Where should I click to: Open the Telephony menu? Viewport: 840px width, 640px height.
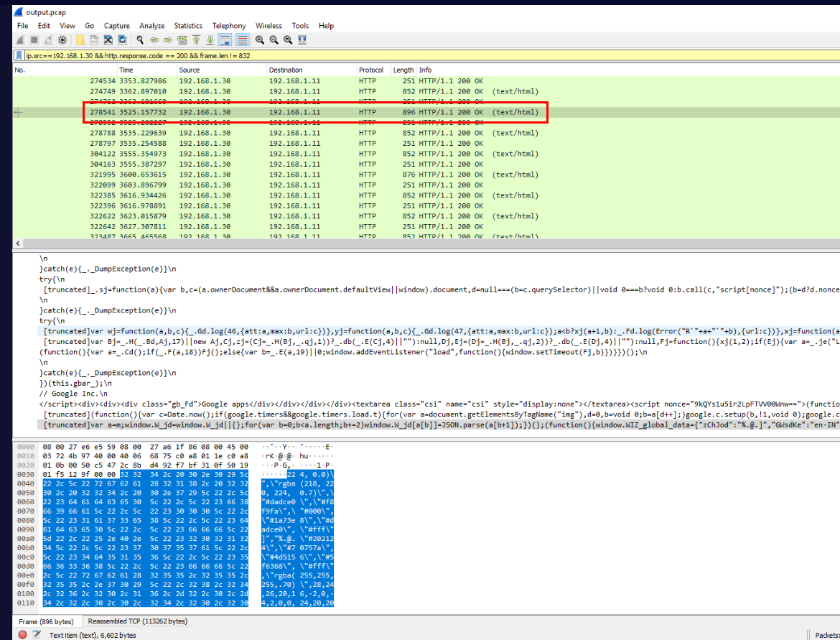(x=229, y=26)
